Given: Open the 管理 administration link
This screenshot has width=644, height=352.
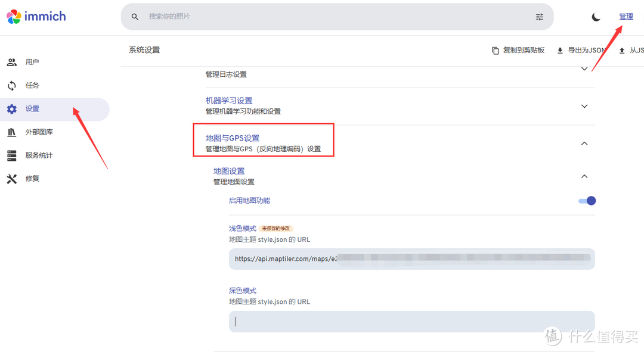Looking at the screenshot, I should pyautogui.click(x=626, y=17).
